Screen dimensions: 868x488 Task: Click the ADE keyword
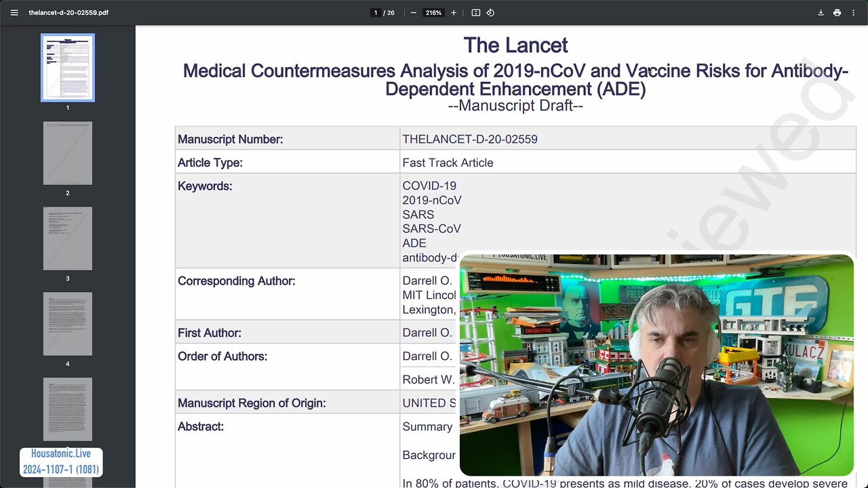tap(414, 243)
